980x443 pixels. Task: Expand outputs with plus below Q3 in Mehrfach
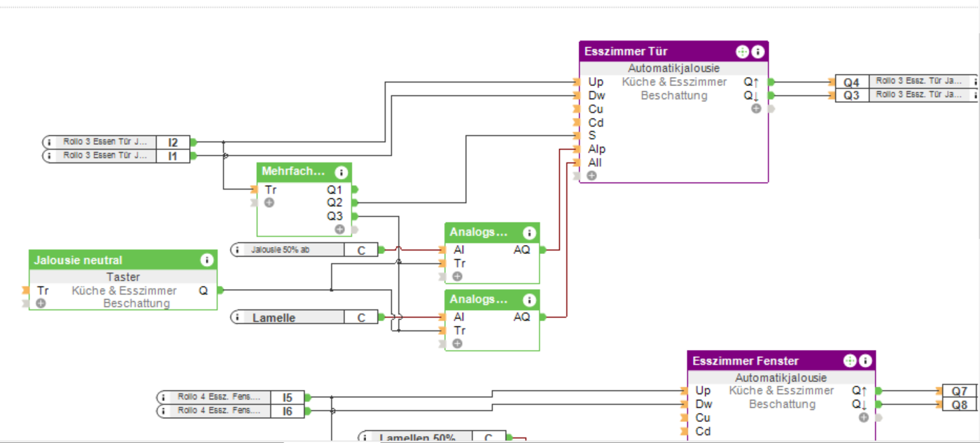(x=339, y=229)
